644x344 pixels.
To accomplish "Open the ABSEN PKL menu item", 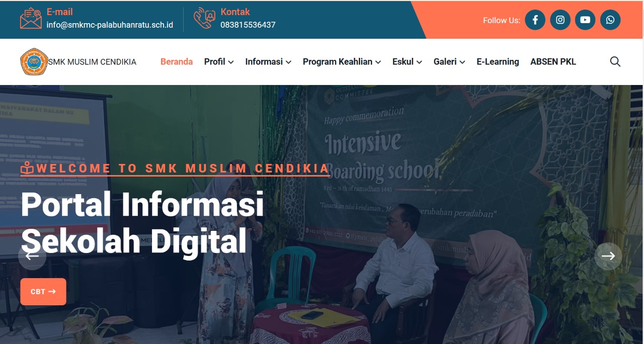I will (553, 62).
